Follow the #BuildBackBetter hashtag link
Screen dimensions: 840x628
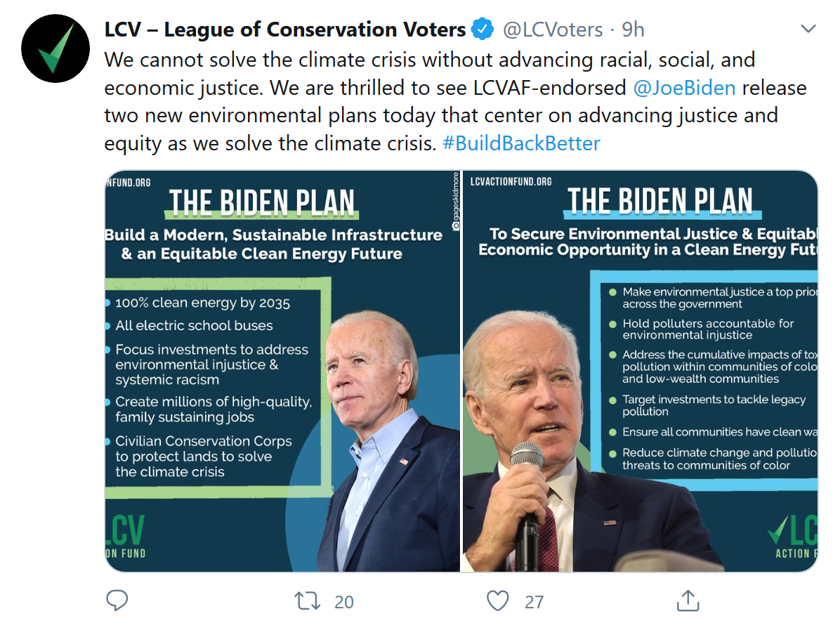[521, 143]
